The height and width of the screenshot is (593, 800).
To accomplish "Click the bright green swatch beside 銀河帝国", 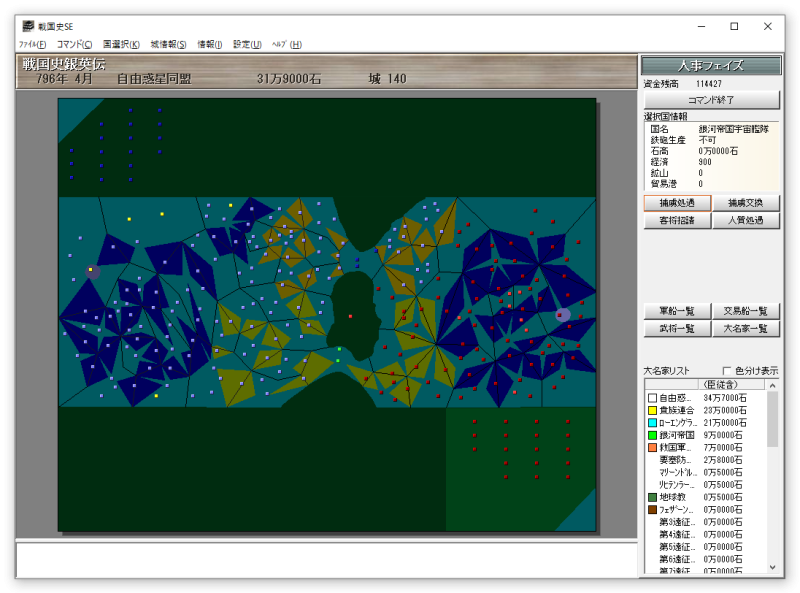I will tap(652, 435).
